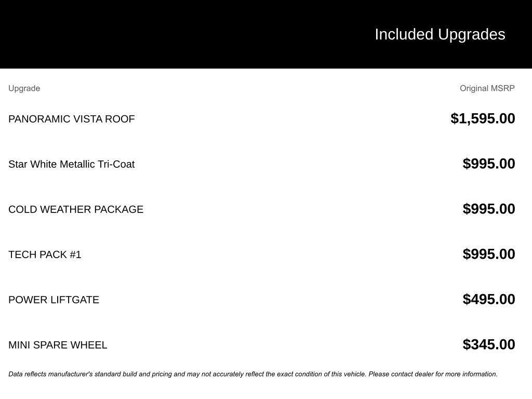Click the $995.00 price for Cold Weather Package
The image size is (532, 399).
coord(489,209)
